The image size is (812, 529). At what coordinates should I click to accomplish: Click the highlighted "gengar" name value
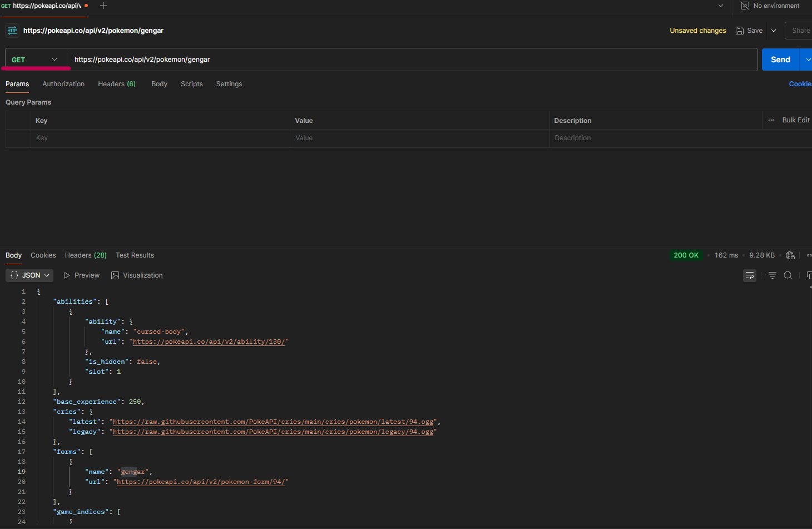point(133,472)
